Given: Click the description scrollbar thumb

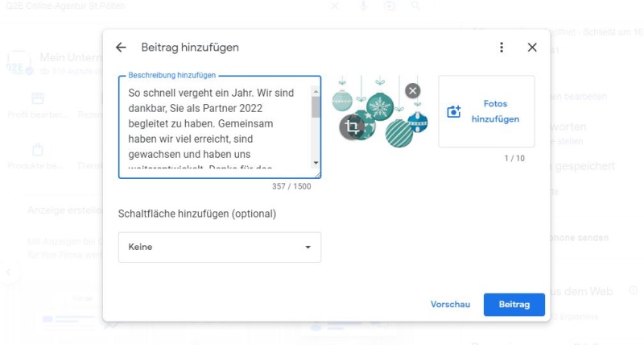Looking at the screenshot, I should click(316, 107).
